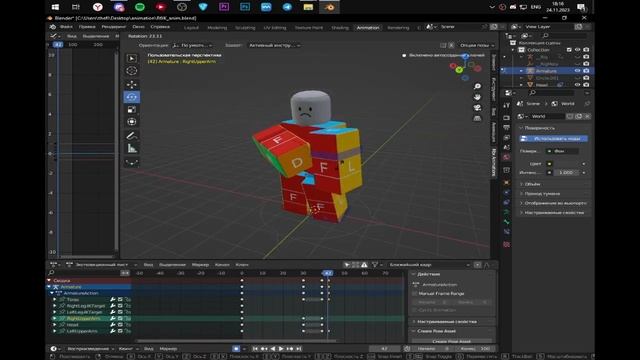
Task: Collapse the Сводка summary row
Action: point(49,280)
